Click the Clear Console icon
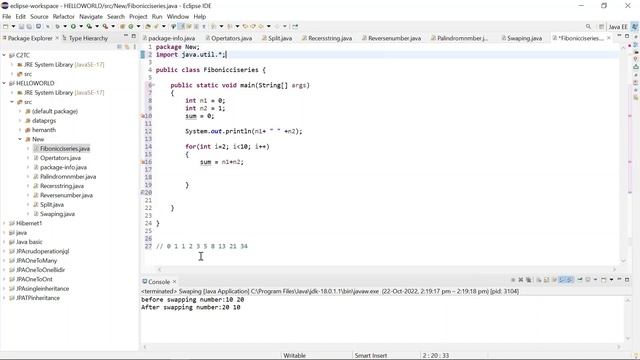Screen dimensions: 640x360 539,280
